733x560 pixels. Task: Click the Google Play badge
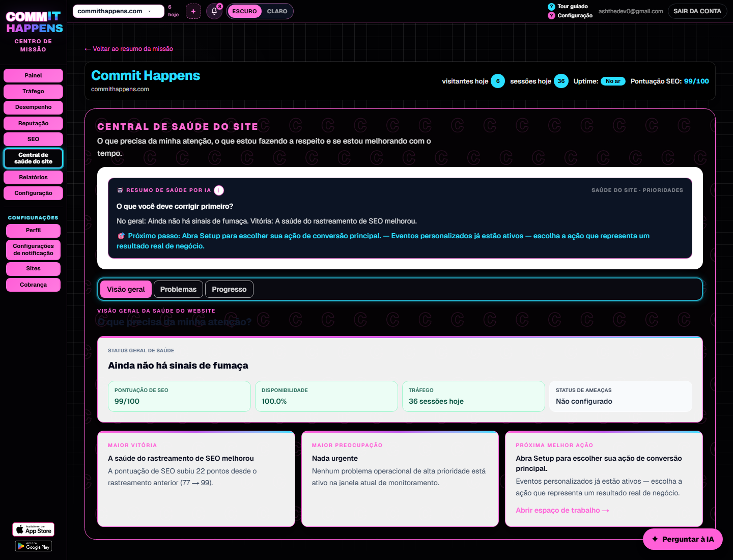point(34,546)
